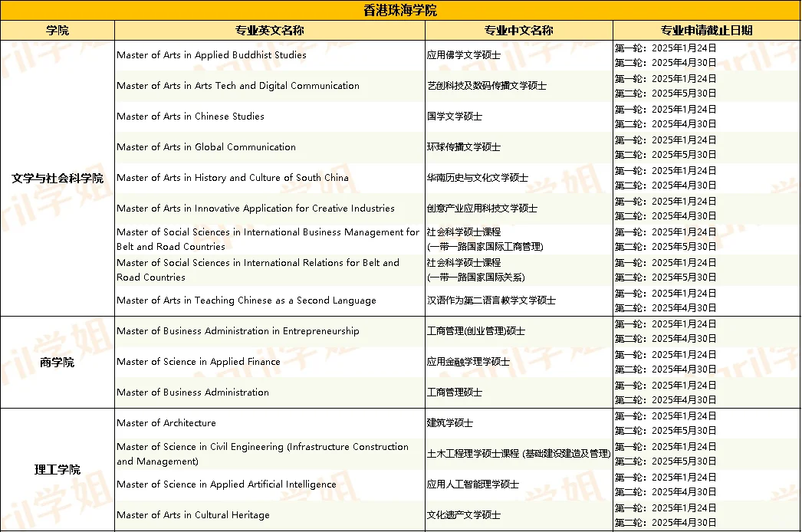Select deadline cell for Applied Artificial Intelligence
Screen dimensions: 802x532
pos(706,485)
